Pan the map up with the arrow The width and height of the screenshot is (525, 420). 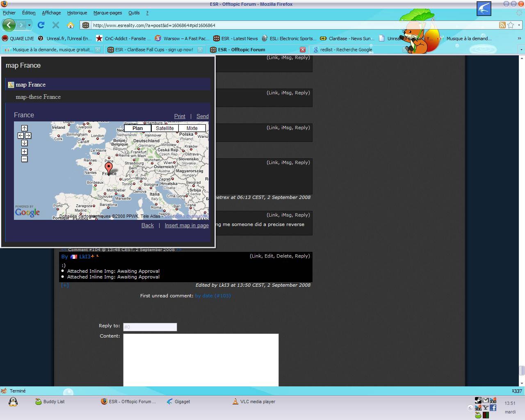point(24,128)
